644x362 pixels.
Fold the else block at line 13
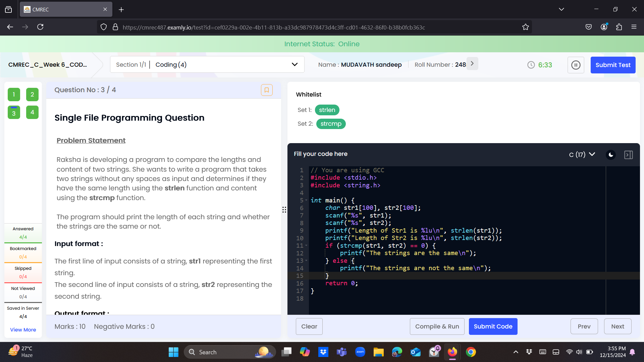(x=306, y=261)
